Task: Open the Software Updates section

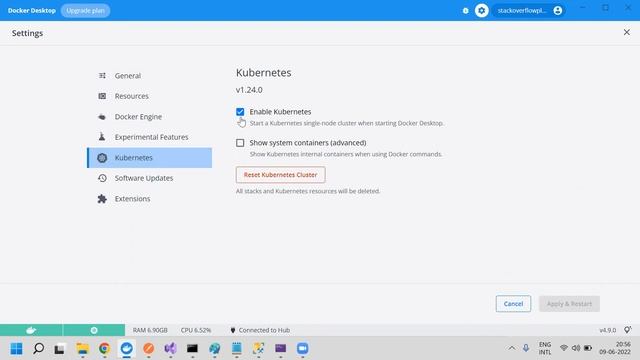Action: point(149,178)
